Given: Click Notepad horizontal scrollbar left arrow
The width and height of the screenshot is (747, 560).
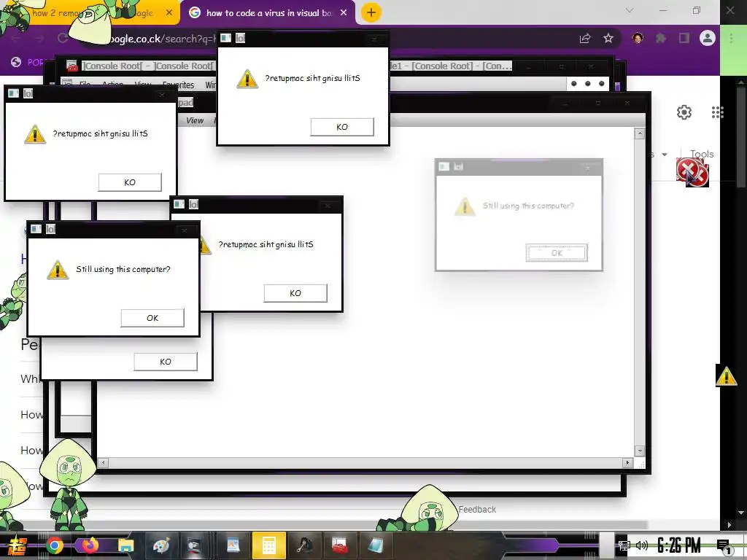Looking at the screenshot, I should point(103,462).
